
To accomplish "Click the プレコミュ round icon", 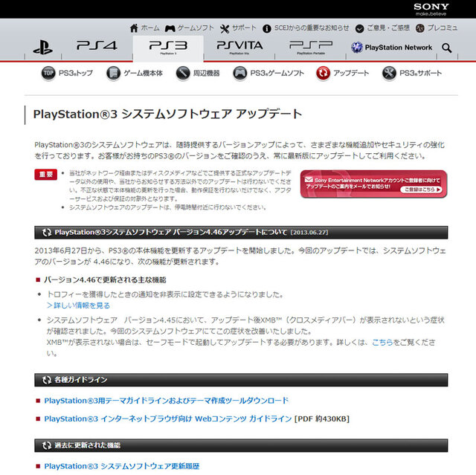I will (420, 28).
